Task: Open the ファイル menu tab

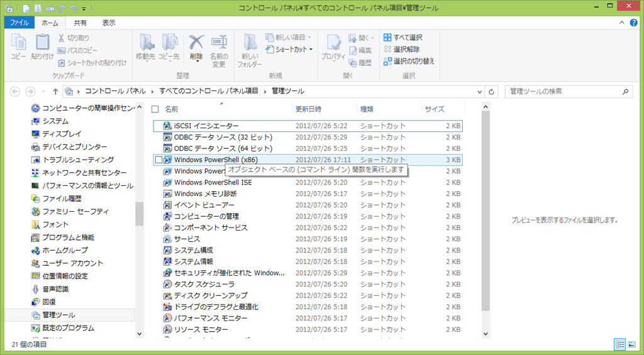Action: (19, 23)
